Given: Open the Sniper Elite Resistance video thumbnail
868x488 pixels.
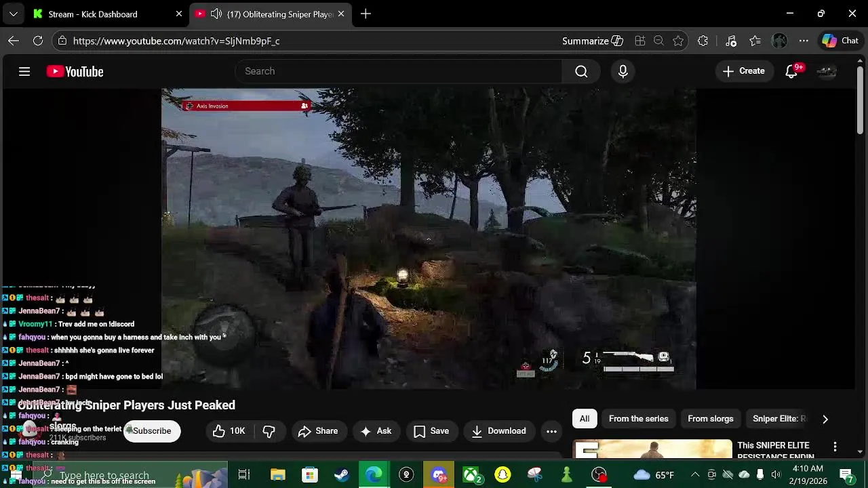Looking at the screenshot, I should pyautogui.click(x=652, y=449).
